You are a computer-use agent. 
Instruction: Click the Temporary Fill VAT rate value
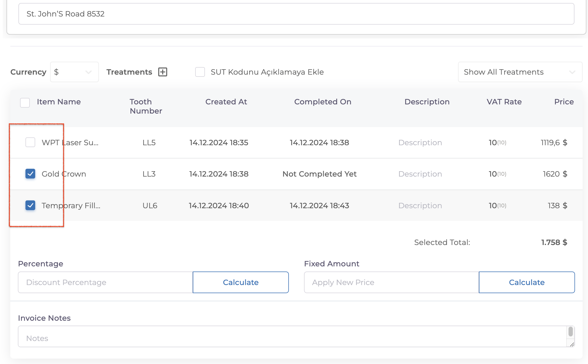497,206
